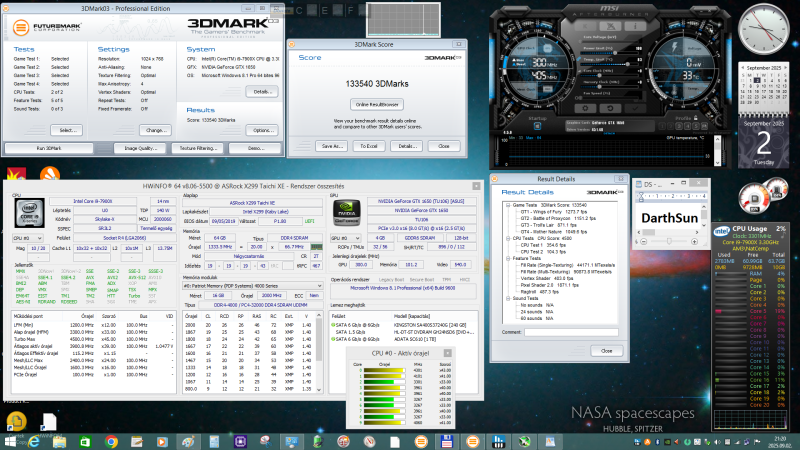Image resolution: width=800 pixels, height=450 pixels.
Task: Click the analog clock desktop gadget
Action: tap(764, 29)
